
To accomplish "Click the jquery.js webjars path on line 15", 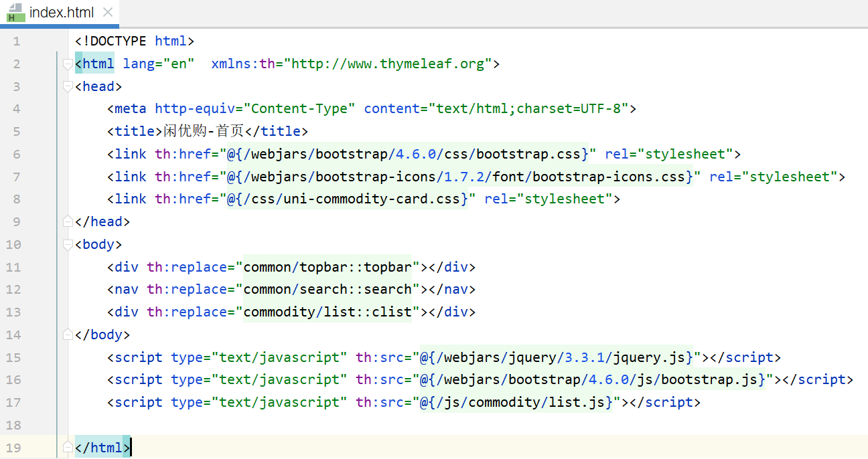I will click(x=557, y=357).
